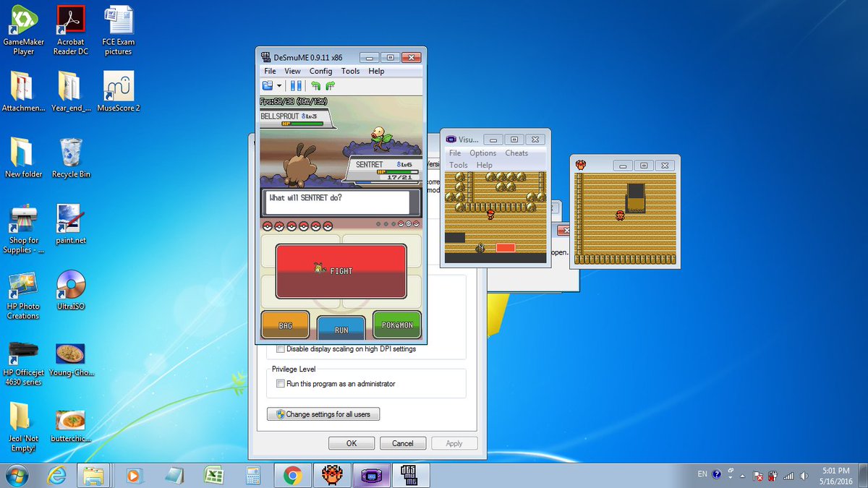
Task: Open 'Shop for Supplies' desktop shortcut
Action: coord(24,228)
